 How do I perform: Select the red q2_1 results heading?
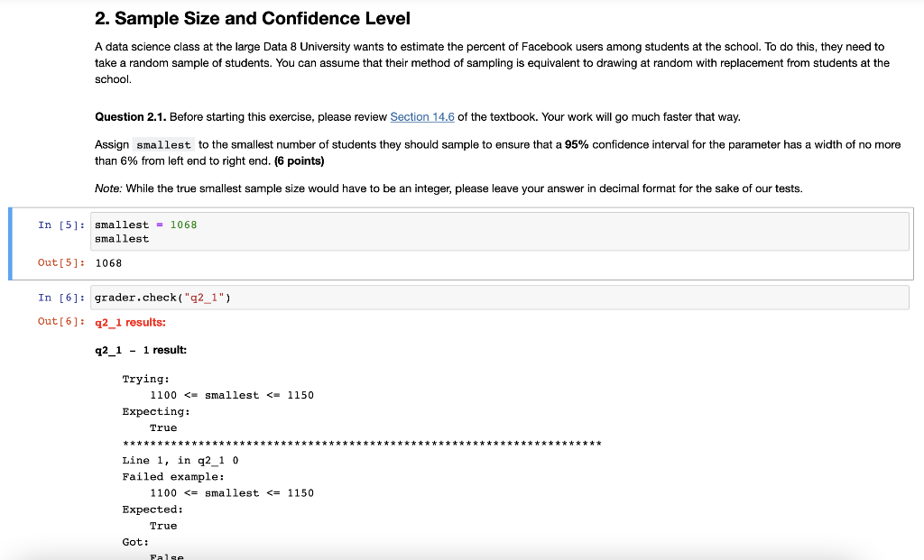pos(131,321)
